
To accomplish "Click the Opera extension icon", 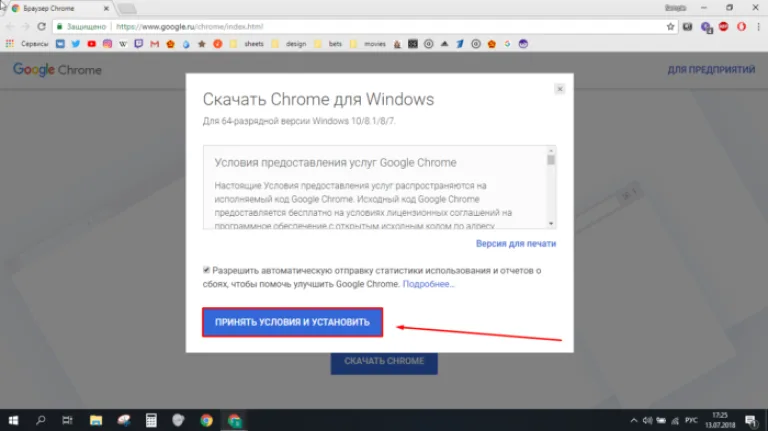I will click(x=741, y=26).
